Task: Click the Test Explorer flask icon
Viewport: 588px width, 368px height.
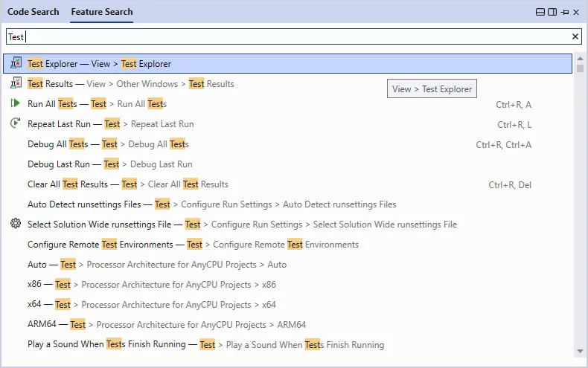Action: click(x=16, y=63)
